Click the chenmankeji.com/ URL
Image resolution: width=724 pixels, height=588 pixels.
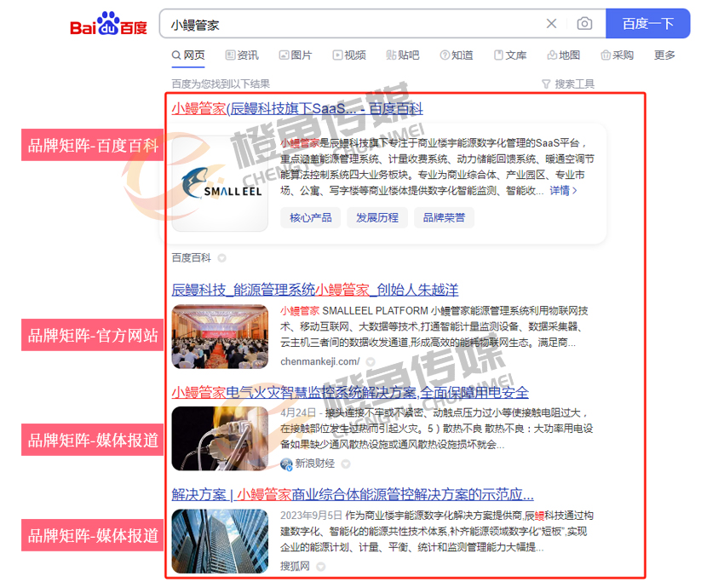pos(320,361)
